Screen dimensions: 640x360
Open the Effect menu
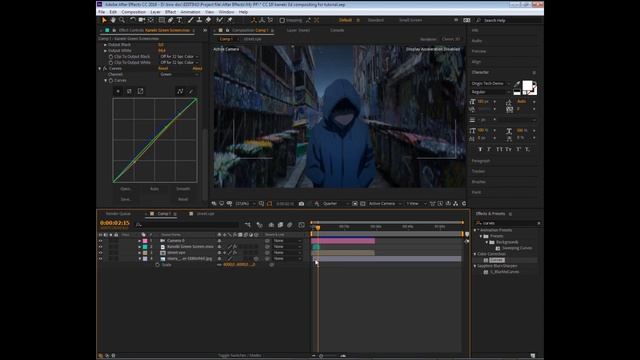(x=170, y=12)
